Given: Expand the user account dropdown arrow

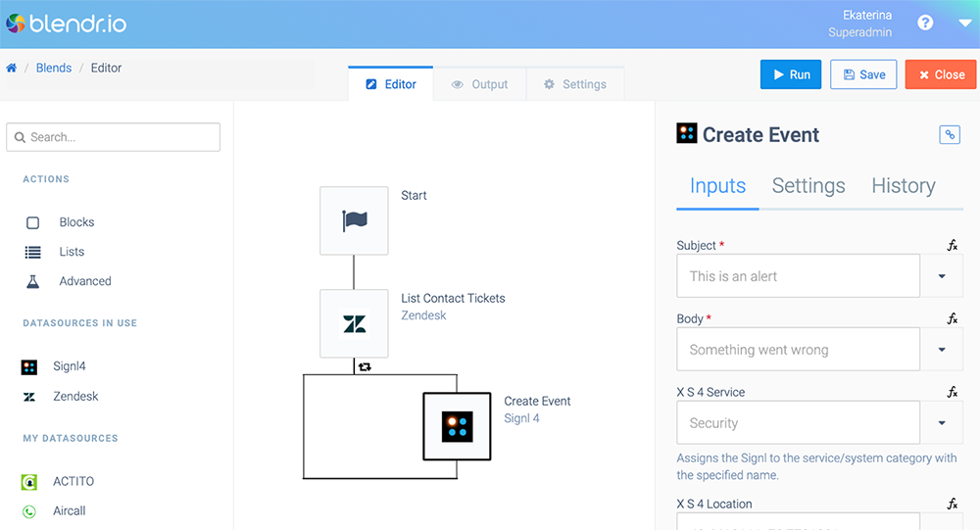Looking at the screenshot, I should pos(965,24).
